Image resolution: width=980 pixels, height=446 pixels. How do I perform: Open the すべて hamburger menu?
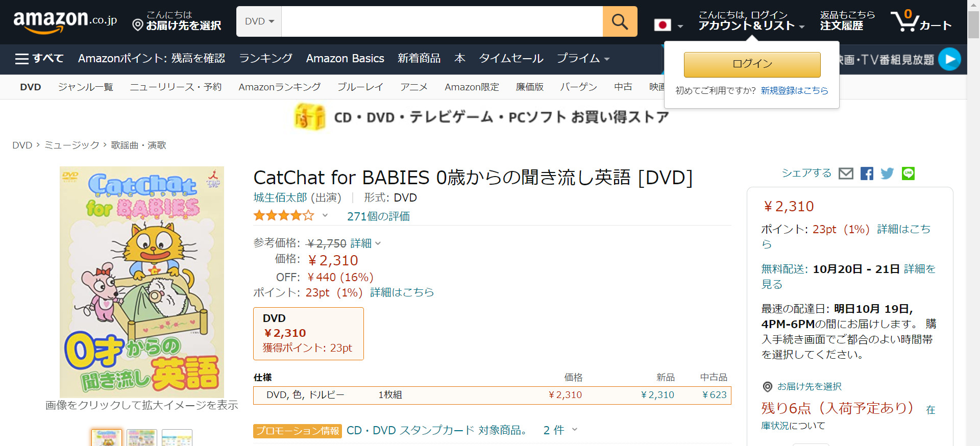pos(39,59)
